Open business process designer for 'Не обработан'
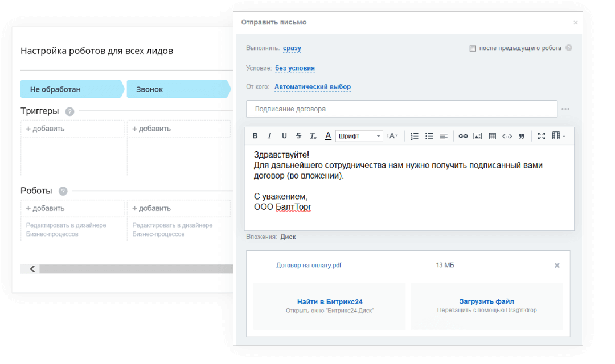Image resolution: width=615 pixels, height=364 pixels. click(x=66, y=230)
